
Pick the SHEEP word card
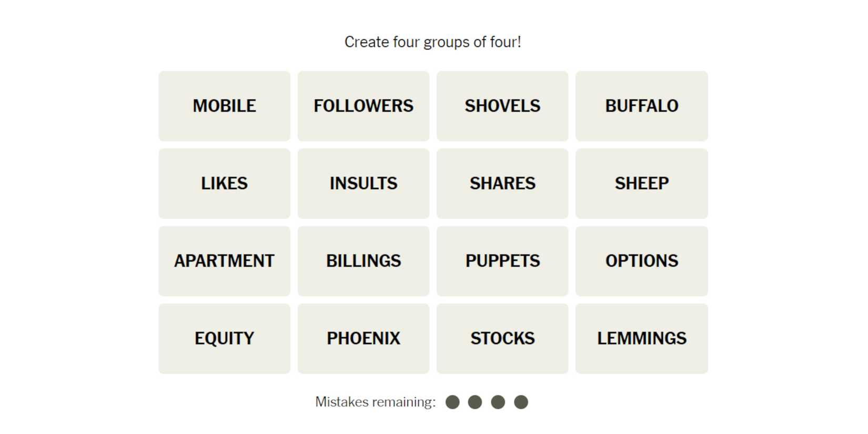tap(641, 184)
